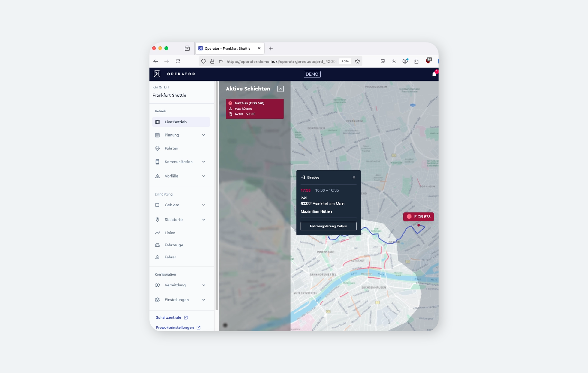
Task: Bookmark page using the star icon
Action: click(x=357, y=61)
